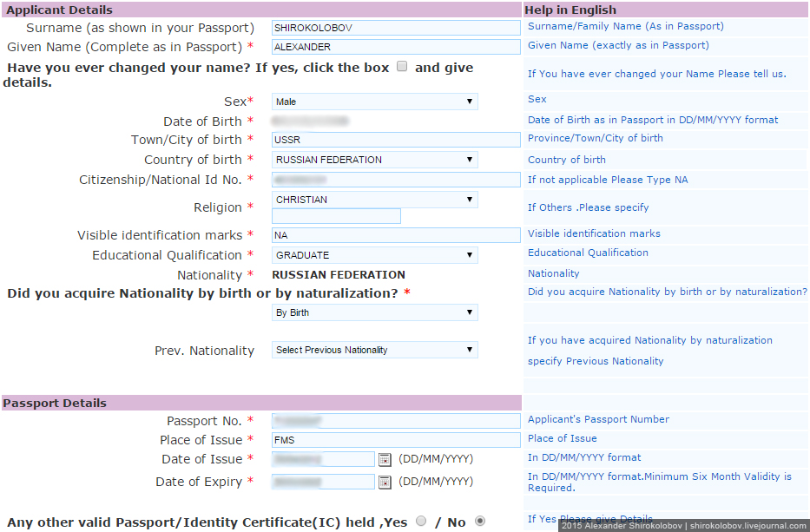
Task: Select No for other valid Passport held
Action: tap(479, 522)
